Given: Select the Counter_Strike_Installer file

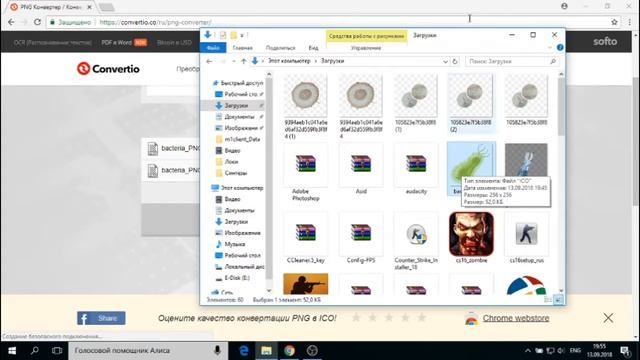Looking at the screenshot, I should coord(416,241).
